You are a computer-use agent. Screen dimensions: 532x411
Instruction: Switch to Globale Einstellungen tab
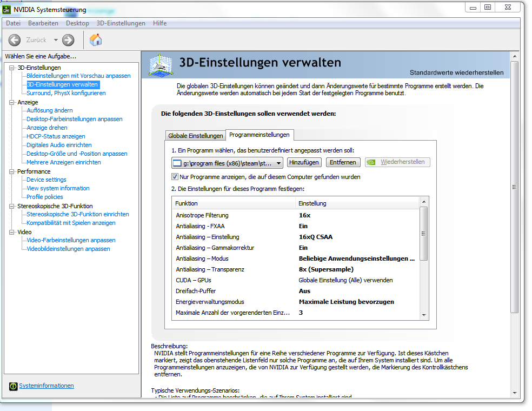click(x=195, y=135)
